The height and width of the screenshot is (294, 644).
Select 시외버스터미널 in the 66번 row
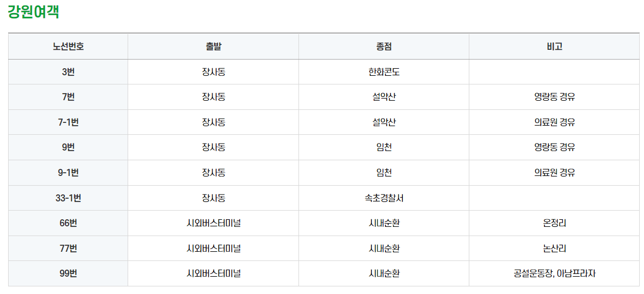[x=213, y=223]
